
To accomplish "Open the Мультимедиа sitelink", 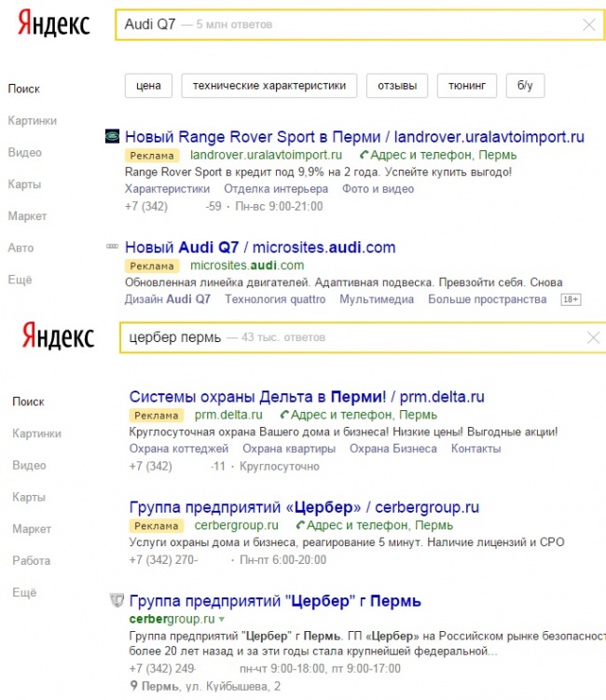I will point(377,299).
